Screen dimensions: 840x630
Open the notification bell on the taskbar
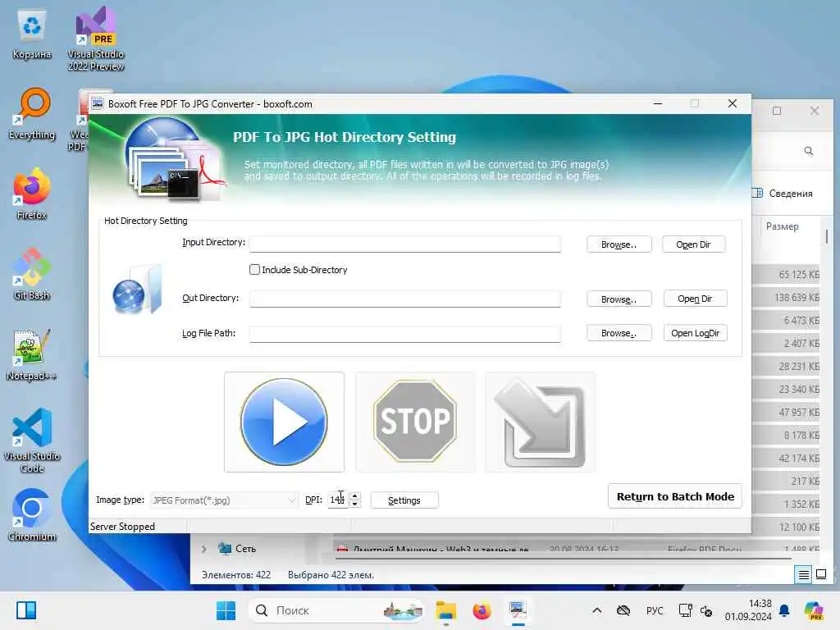(784, 610)
